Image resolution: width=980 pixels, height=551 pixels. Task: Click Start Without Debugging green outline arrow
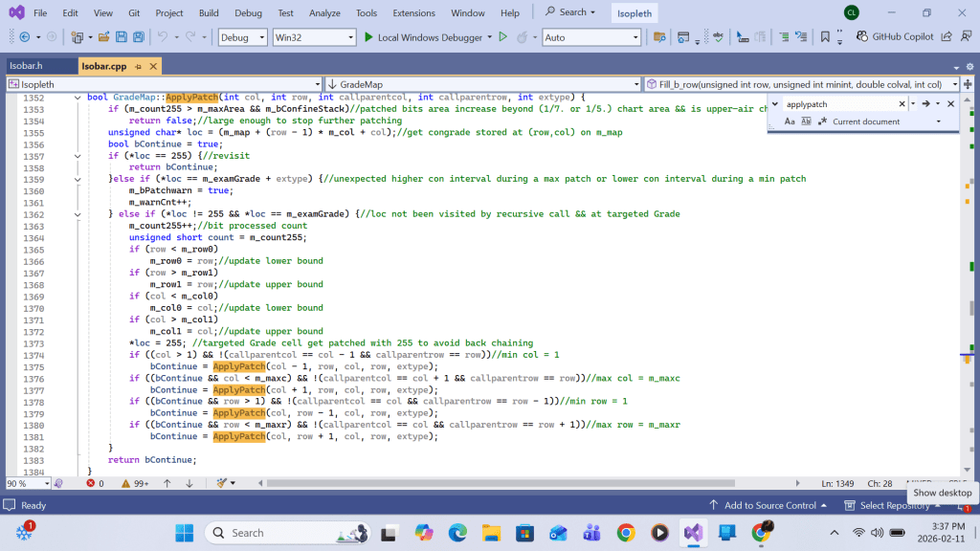pos(502,37)
